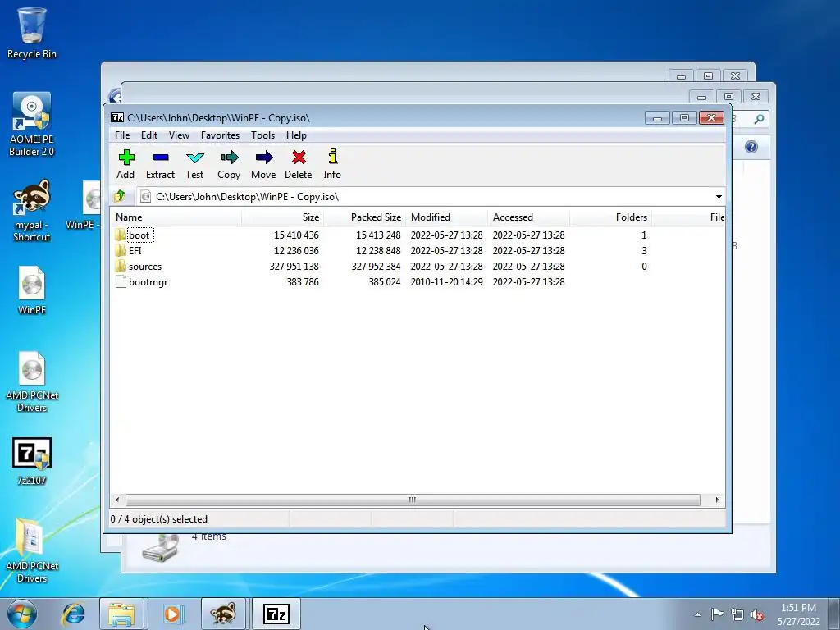This screenshot has width=840, height=630.
Task: Sort by Folders column header
Action: (610, 217)
